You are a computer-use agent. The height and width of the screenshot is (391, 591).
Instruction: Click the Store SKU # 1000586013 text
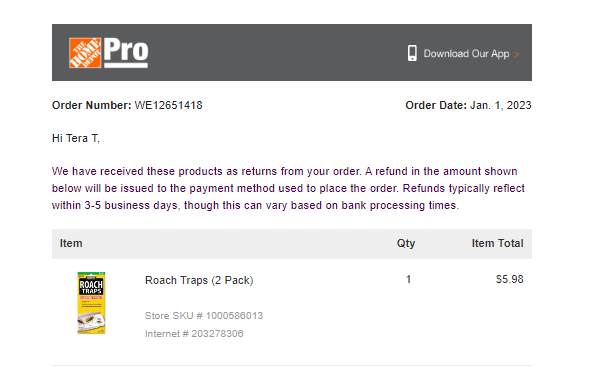click(204, 316)
